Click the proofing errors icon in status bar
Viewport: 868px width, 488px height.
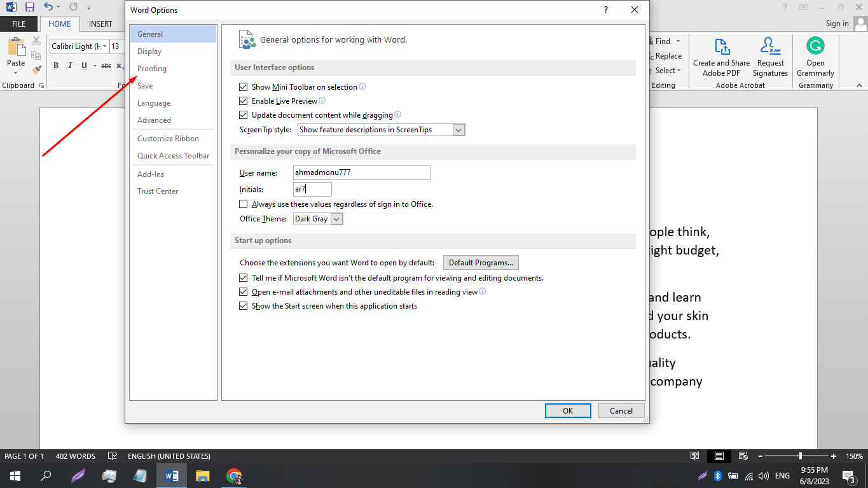pyautogui.click(x=113, y=456)
